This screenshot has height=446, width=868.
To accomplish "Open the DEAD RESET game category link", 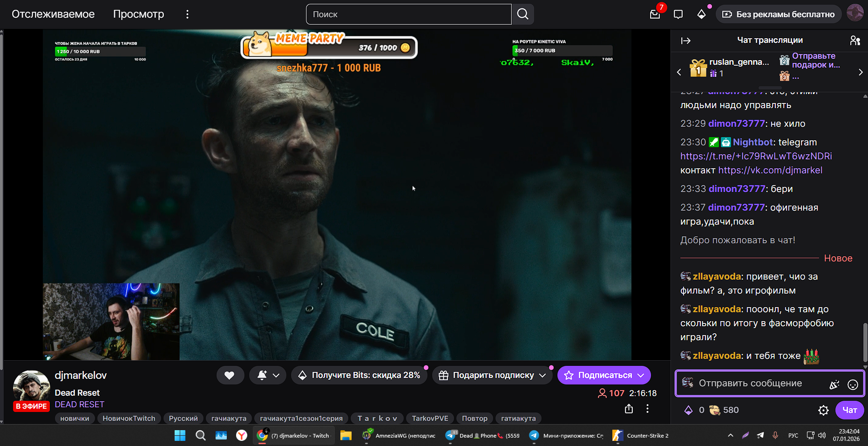I will [80, 405].
